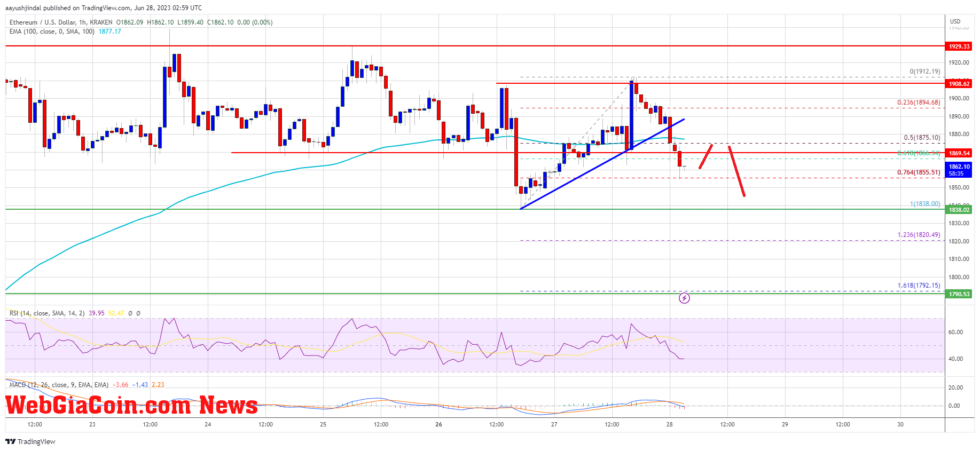Viewport: 980px width, 451px height.
Task: Click the 1929.33 red price label
Action: tap(959, 46)
